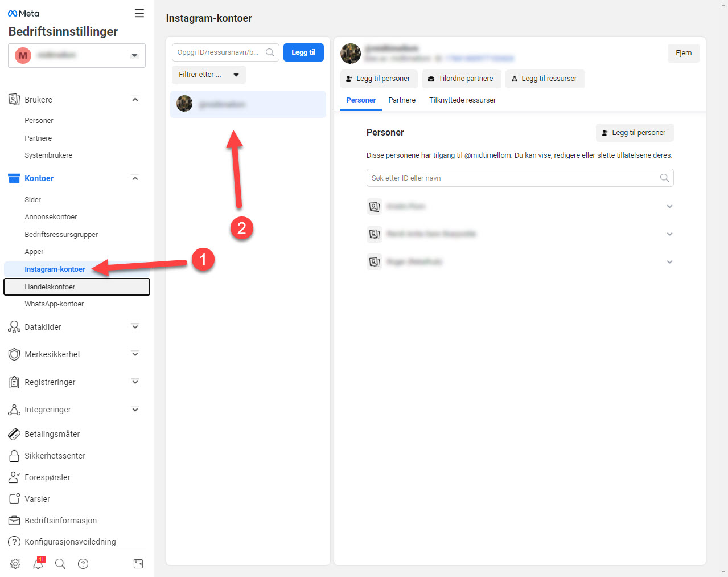Click the Brukere section icon
The image size is (728, 577).
[x=14, y=100]
